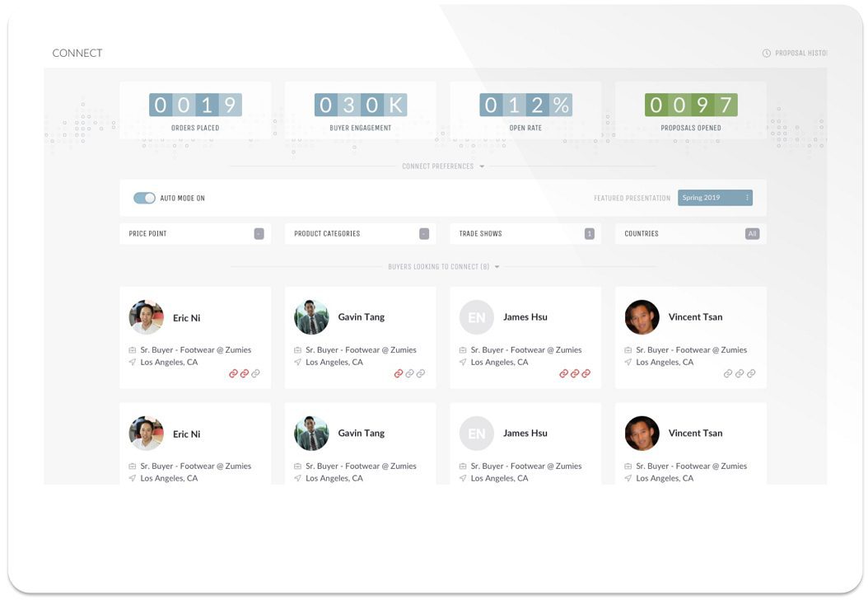
Task: Open the Trade Shows filter
Action: click(525, 234)
